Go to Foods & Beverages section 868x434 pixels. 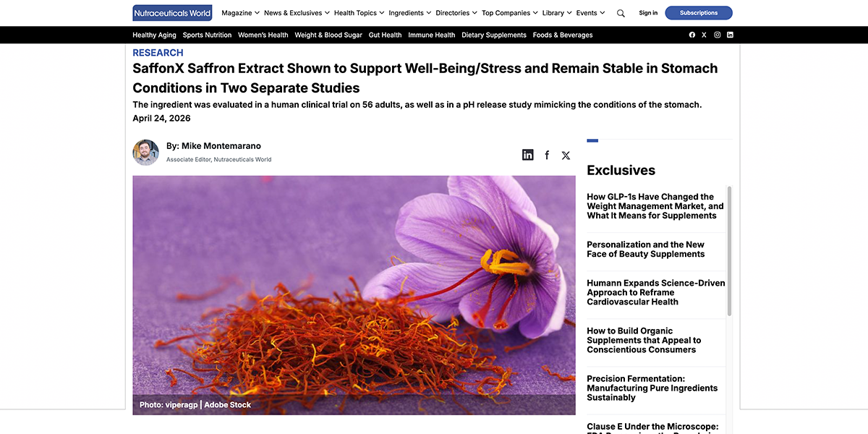[x=563, y=35]
